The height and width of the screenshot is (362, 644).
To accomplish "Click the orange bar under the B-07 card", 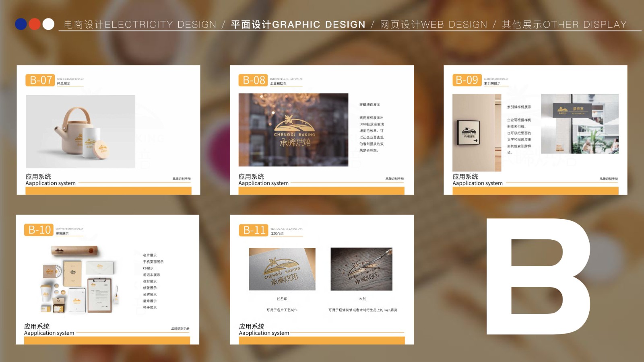I will point(108,191).
